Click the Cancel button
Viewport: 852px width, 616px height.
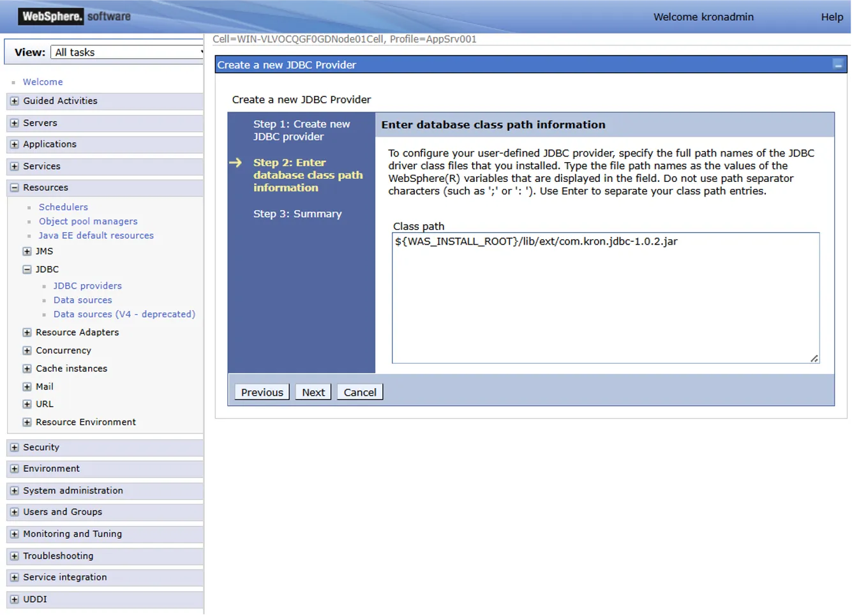click(x=360, y=393)
